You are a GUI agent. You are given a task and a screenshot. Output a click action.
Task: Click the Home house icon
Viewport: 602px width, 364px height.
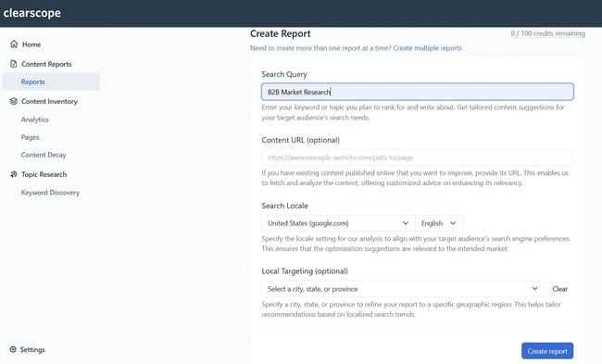[14, 44]
